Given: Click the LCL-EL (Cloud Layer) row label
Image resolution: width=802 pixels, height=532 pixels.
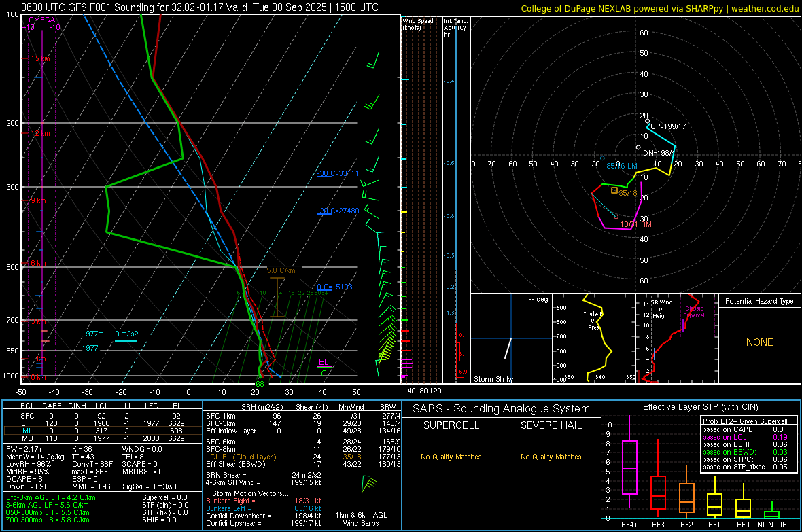Looking at the screenshot, I should click(241, 457).
